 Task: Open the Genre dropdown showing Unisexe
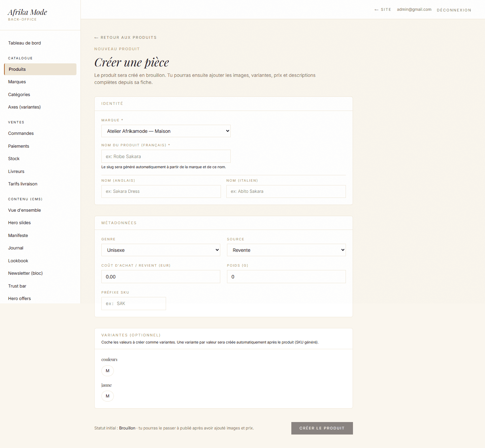tap(161, 250)
